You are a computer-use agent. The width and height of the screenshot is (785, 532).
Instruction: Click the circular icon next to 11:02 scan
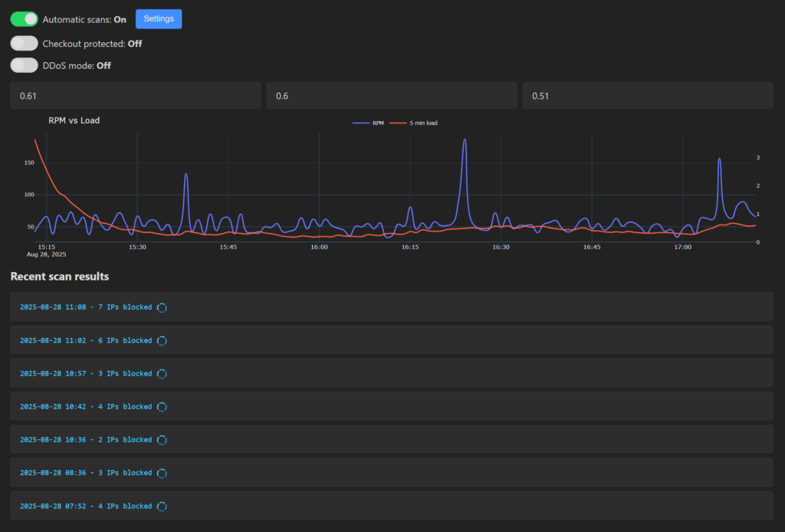162,340
